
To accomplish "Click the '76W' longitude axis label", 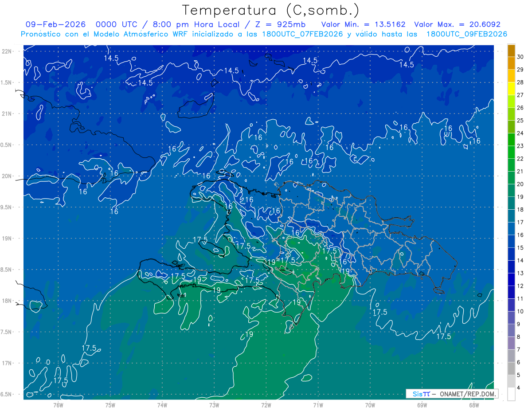I will [58, 405].
